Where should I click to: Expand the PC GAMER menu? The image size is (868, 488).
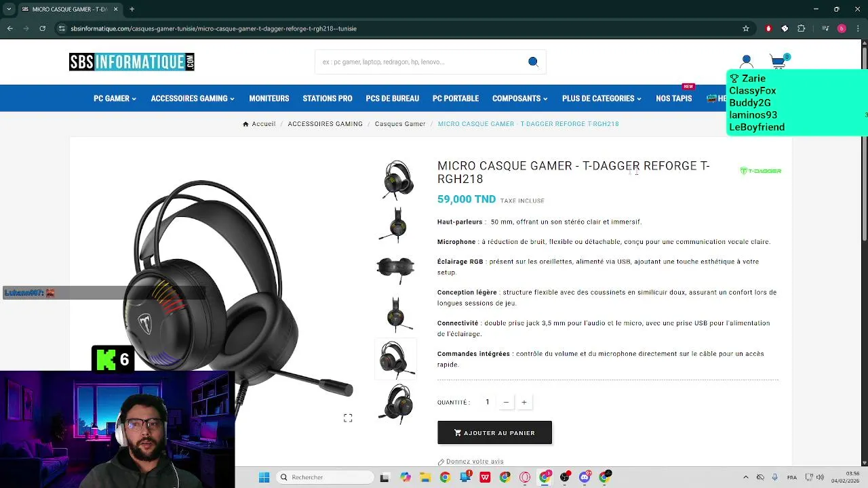coord(115,98)
